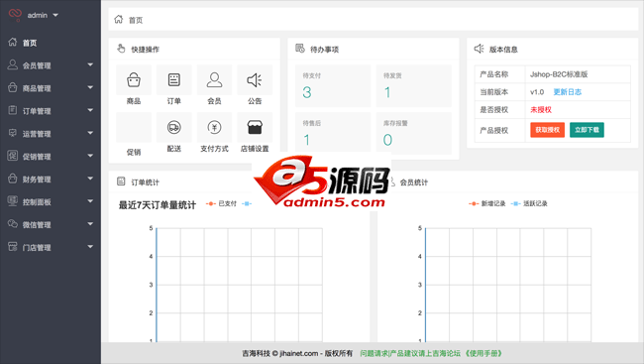Select 微信管理 label in sidebar
The height and width of the screenshot is (364, 644).
click(x=37, y=225)
